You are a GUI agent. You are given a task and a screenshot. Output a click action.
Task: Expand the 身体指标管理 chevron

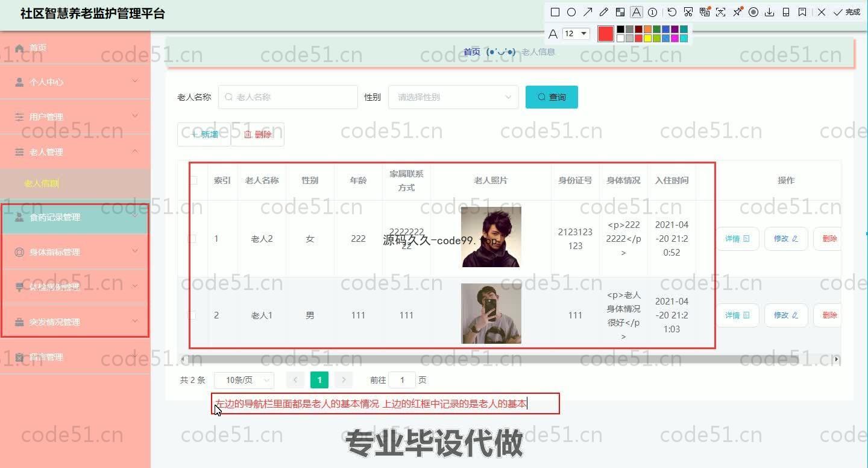(x=135, y=251)
